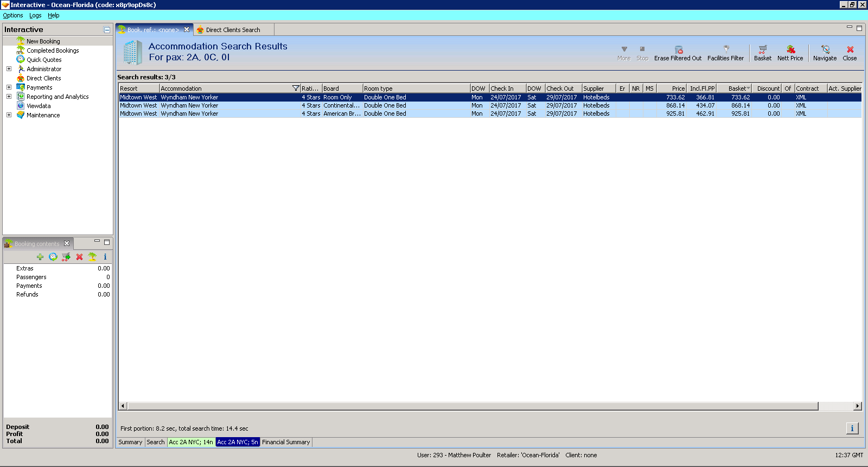Click price 925.81 in Price column
Screen dimensions: 868x467
[x=675, y=114]
